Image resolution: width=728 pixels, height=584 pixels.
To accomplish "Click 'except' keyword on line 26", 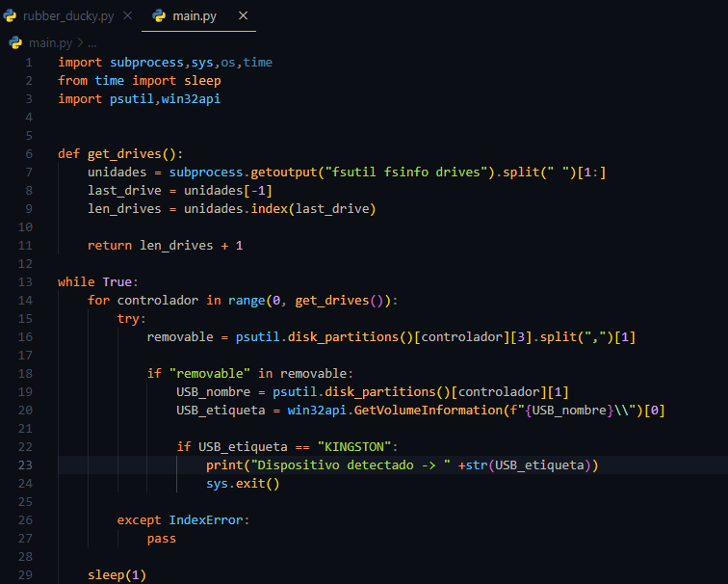I will tap(140, 520).
